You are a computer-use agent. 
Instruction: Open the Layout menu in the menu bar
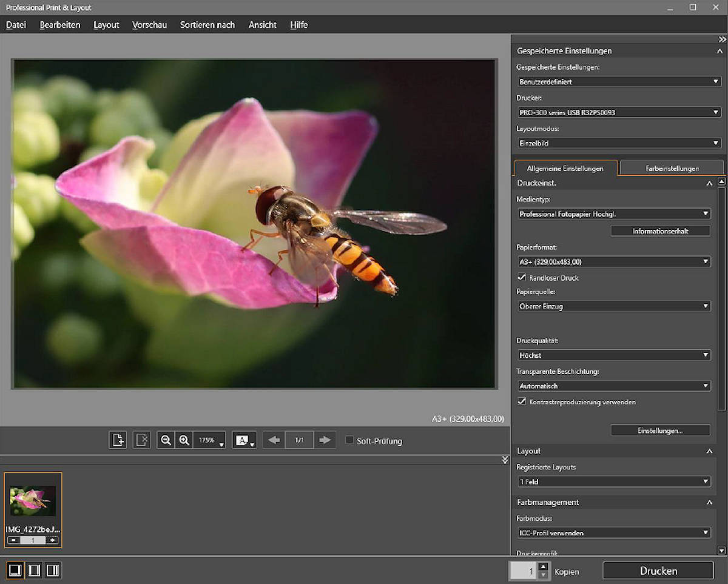[x=106, y=25]
